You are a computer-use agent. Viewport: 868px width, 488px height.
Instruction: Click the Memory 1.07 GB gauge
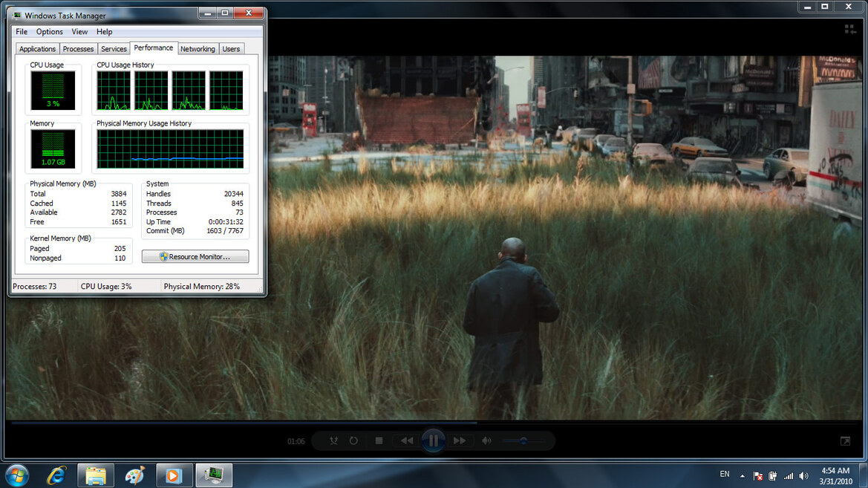coord(53,149)
